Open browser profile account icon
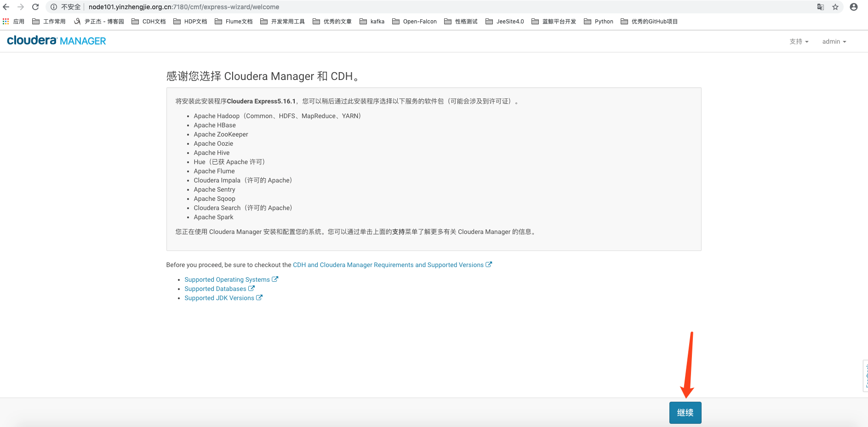 (x=854, y=7)
